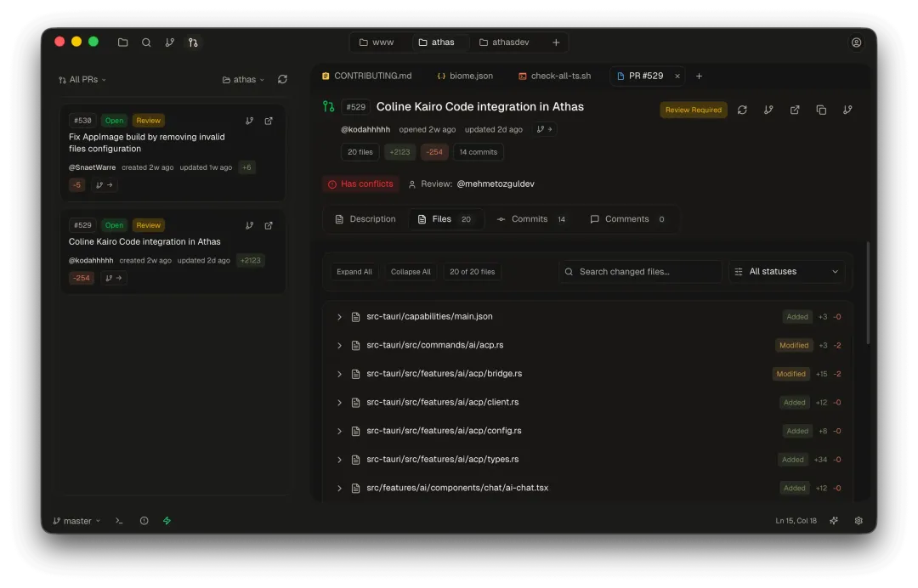
Task: Click the 14 commits chip
Action: 478,152
